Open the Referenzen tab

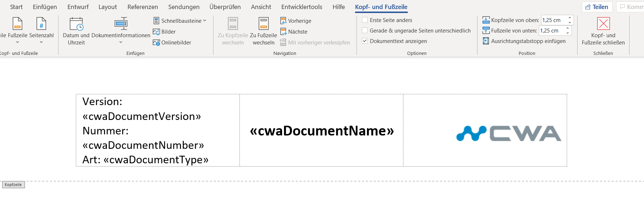pos(143,7)
